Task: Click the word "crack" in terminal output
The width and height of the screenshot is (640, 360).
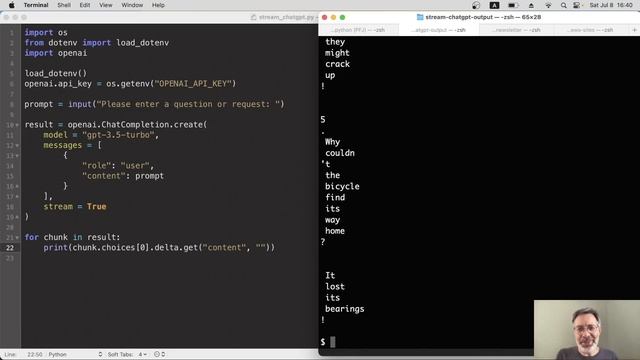Action: tap(337, 64)
